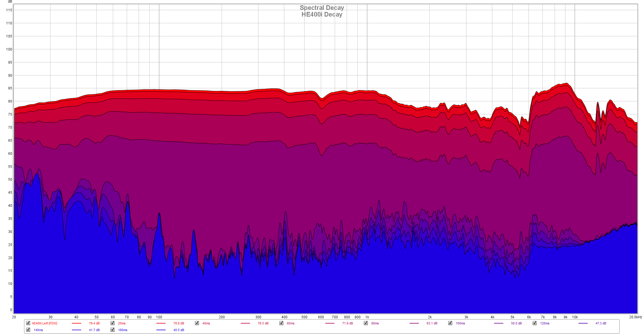
Task: Toggle the 80ms slice checkbox
Action: point(366,323)
